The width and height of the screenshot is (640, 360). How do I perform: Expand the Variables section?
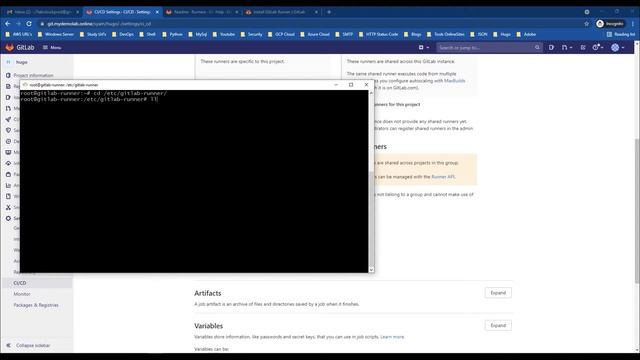(498, 325)
